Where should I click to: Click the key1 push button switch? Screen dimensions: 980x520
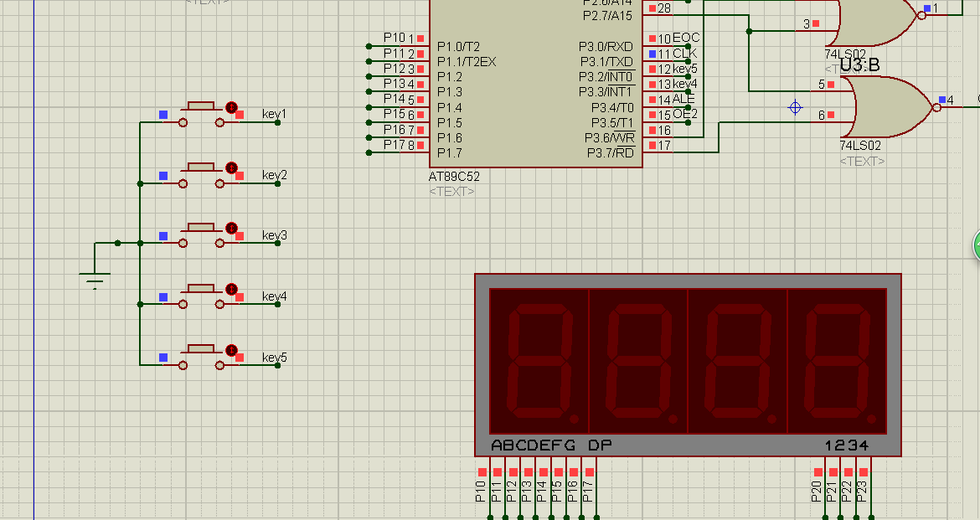pyautogui.click(x=201, y=115)
